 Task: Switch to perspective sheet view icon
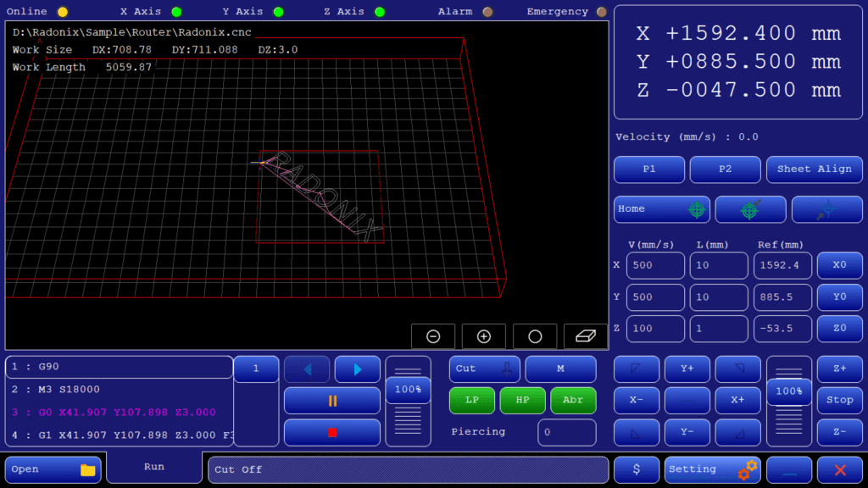point(586,336)
